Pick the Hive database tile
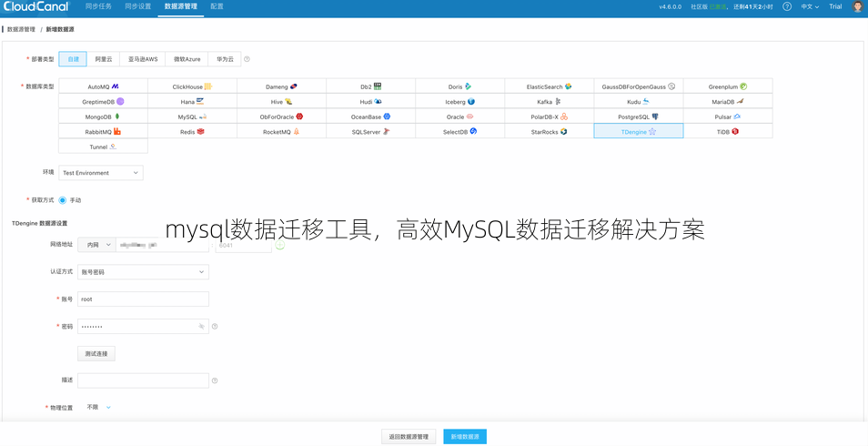The image size is (868, 446). 281,101
